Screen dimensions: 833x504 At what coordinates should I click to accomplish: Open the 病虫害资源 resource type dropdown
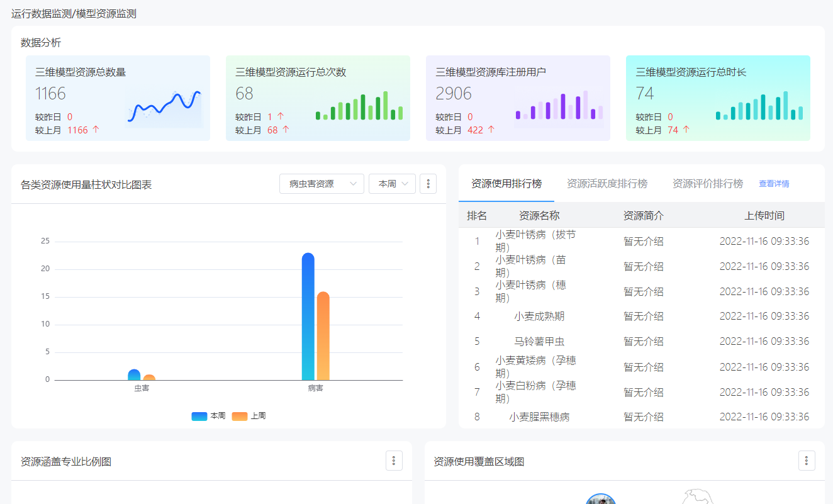pos(321,184)
